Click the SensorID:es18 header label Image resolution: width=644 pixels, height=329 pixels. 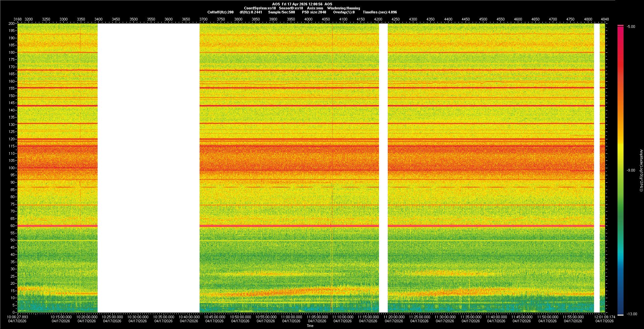[x=291, y=8]
